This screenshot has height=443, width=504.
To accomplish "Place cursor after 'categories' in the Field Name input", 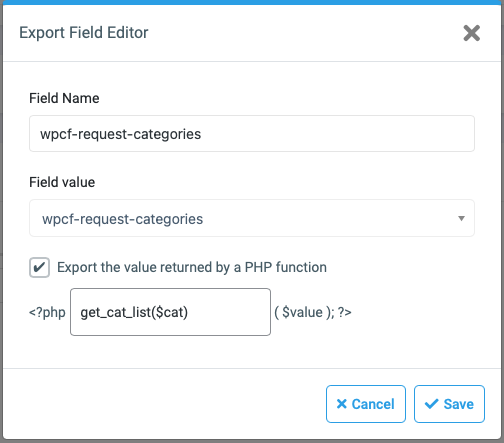I will (x=202, y=134).
